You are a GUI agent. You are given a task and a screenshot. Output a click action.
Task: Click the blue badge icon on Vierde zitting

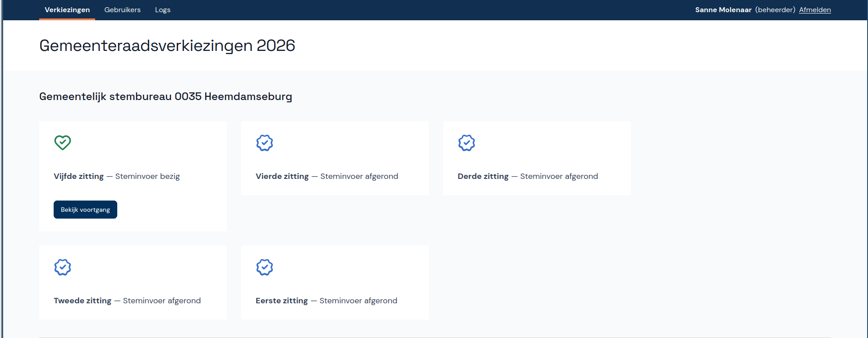(265, 143)
